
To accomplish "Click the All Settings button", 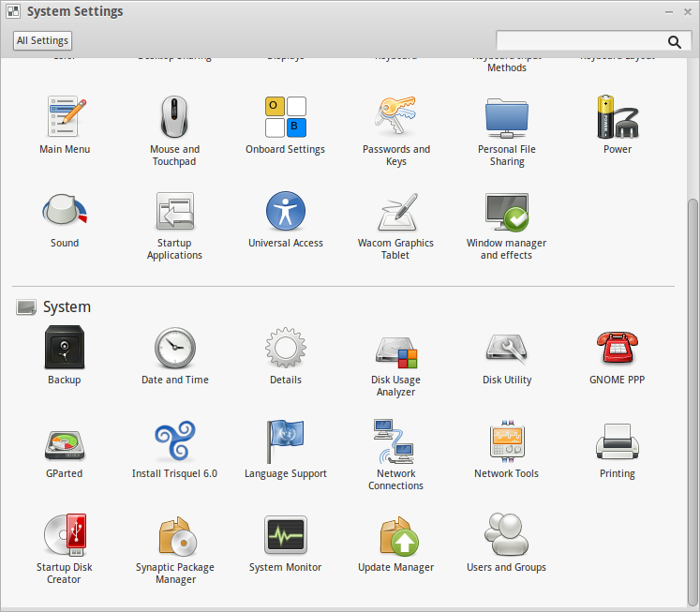I will pos(42,41).
